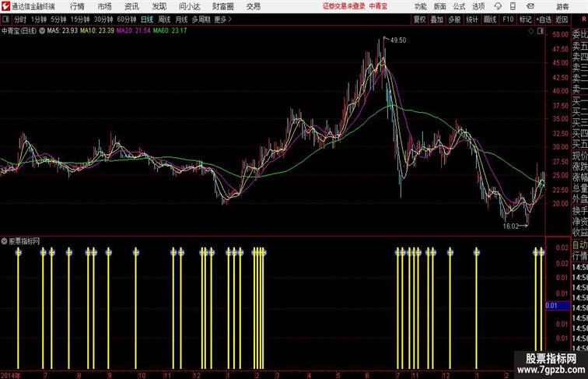Toggle the panel icon left of 分时
Image resolution: width=588 pixels, height=379 pixels.
5,19
